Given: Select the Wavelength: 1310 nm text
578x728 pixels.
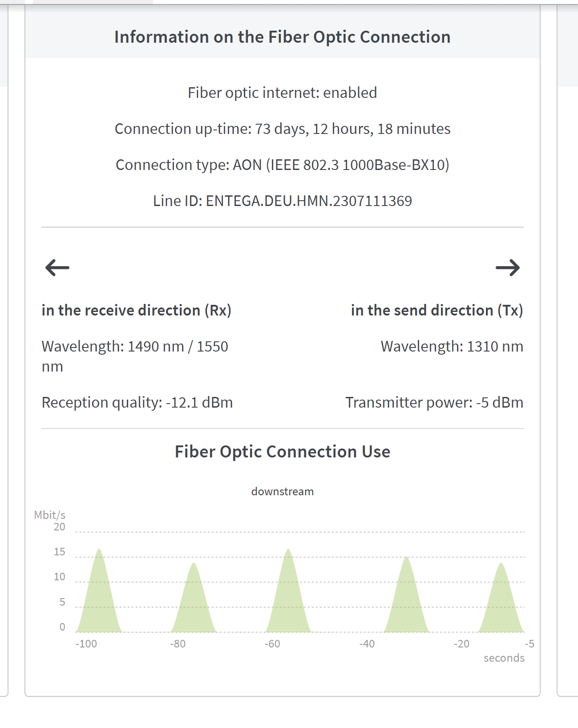Looking at the screenshot, I should coord(452,346).
